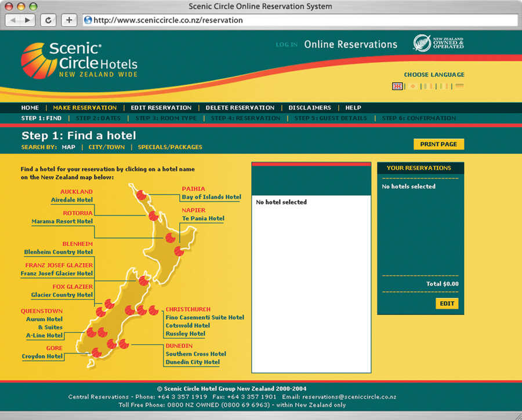
Task: Click the Rotorua map marker
Action: pyautogui.click(x=171, y=238)
